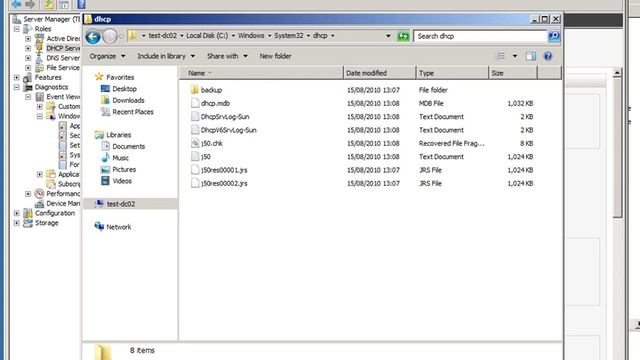640x360 pixels.
Task: Click Local Disk (C:) breadcrumb
Action: [207, 36]
